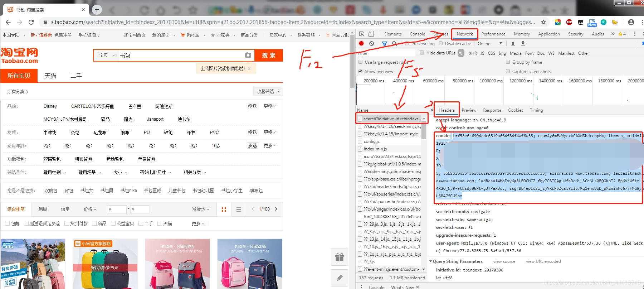Uncheck Show overview
This screenshot has width=644, height=289.
coord(361,71)
